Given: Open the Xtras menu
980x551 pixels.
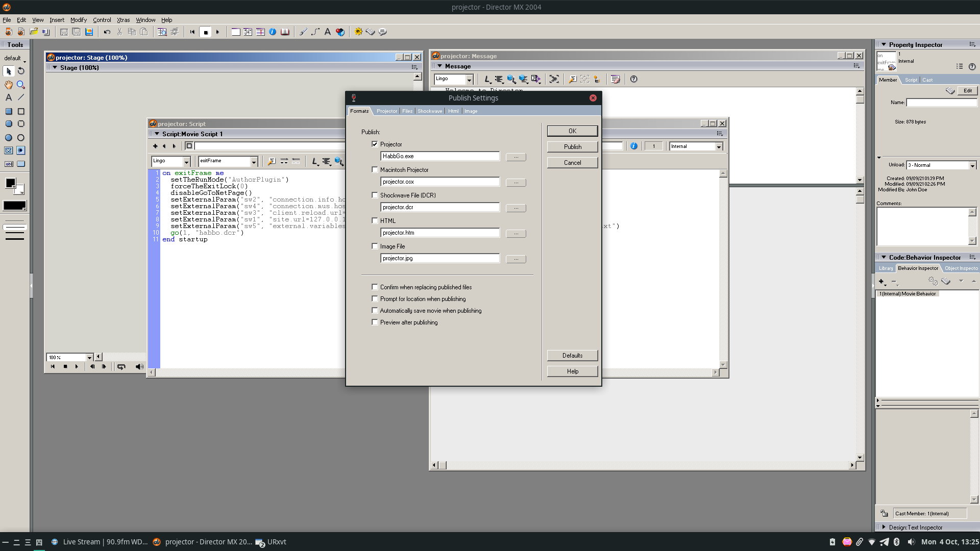Looking at the screenshot, I should click(123, 20).
